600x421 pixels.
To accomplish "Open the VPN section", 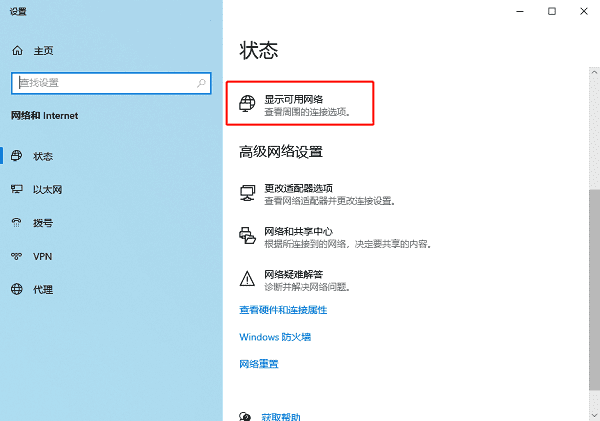I will [x=42, y=256].
